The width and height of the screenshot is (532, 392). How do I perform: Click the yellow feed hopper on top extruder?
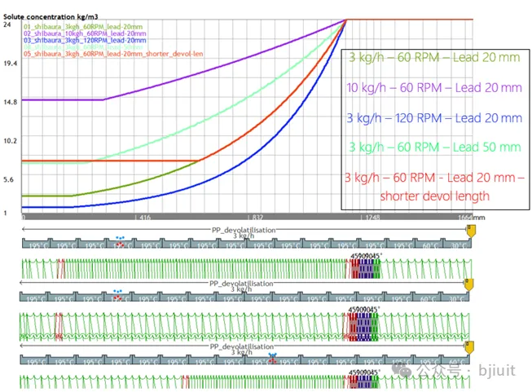click(468, 233)
